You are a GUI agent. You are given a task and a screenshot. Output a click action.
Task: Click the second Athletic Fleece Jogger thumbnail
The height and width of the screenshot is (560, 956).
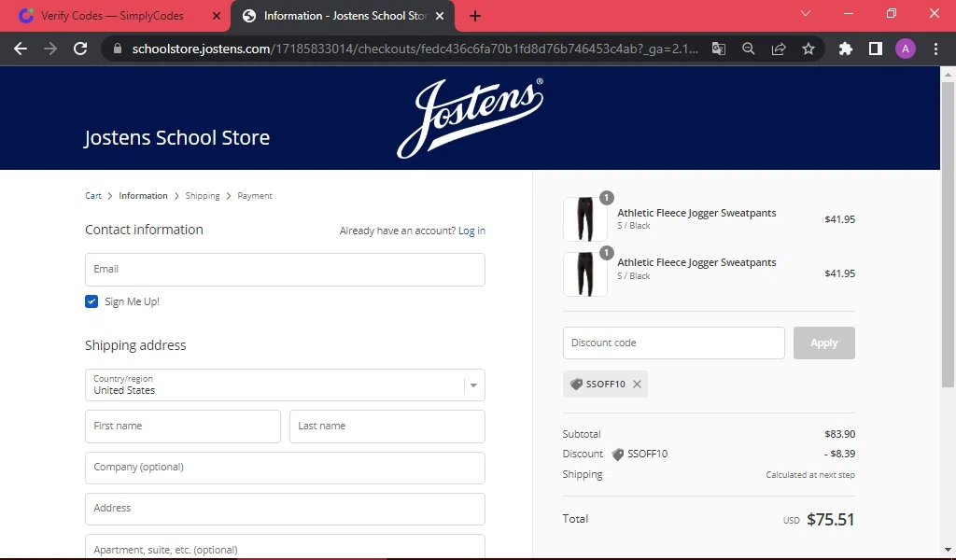pos(584,274)
